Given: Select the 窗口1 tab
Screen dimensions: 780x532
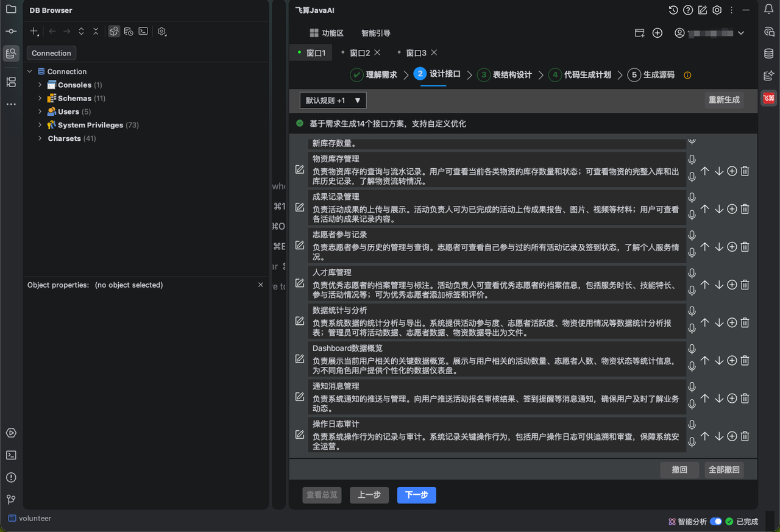Looking at the screenshot, I should (311, 53).
